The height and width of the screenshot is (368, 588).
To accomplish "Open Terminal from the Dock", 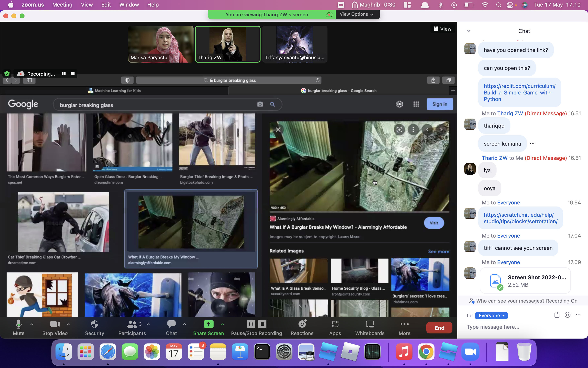I will click(x=262, y=352).
